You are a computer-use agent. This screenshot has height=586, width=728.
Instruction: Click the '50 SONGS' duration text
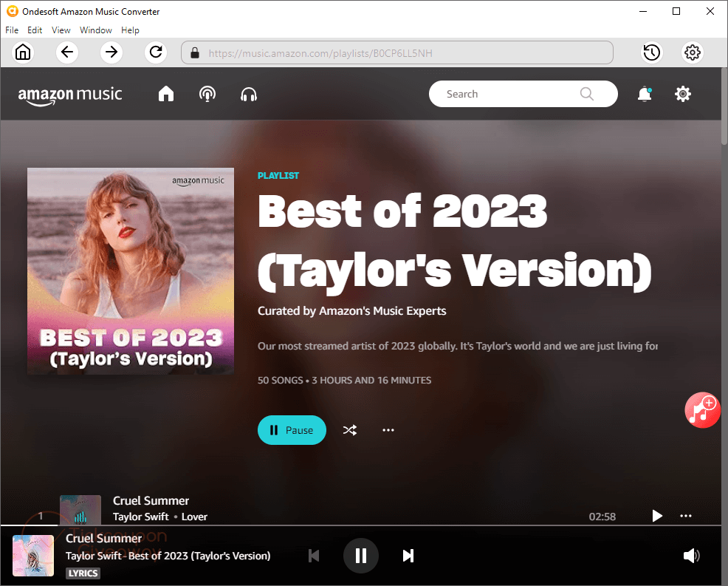345,380
